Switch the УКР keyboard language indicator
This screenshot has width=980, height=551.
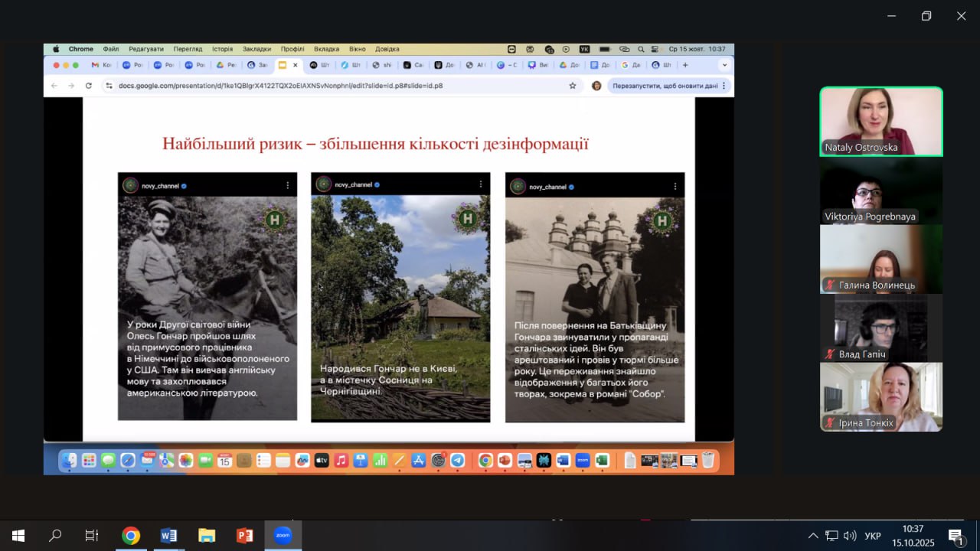point(872,536)
